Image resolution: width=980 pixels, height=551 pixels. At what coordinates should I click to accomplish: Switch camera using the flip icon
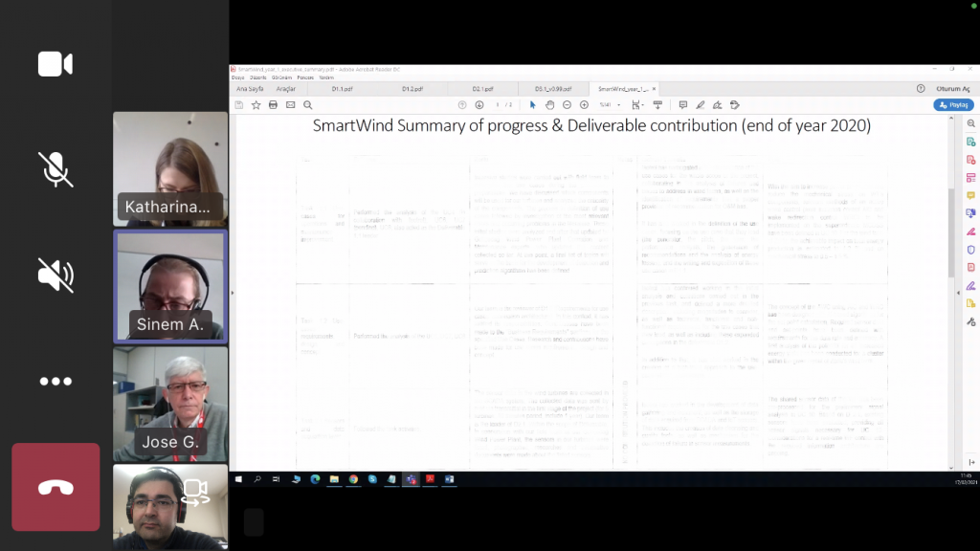pos(195,492)
